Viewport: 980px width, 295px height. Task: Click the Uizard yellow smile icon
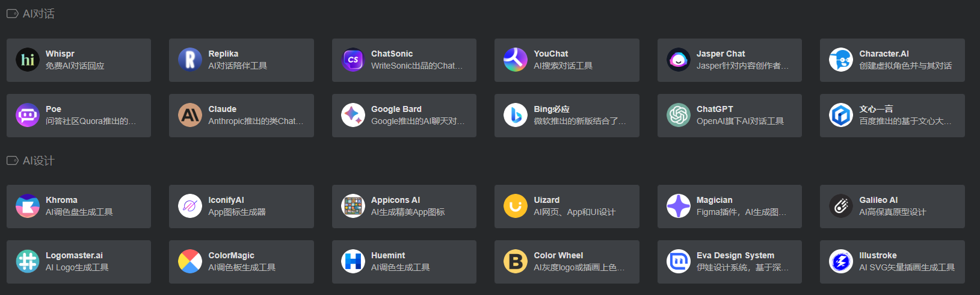coord(516,206)
